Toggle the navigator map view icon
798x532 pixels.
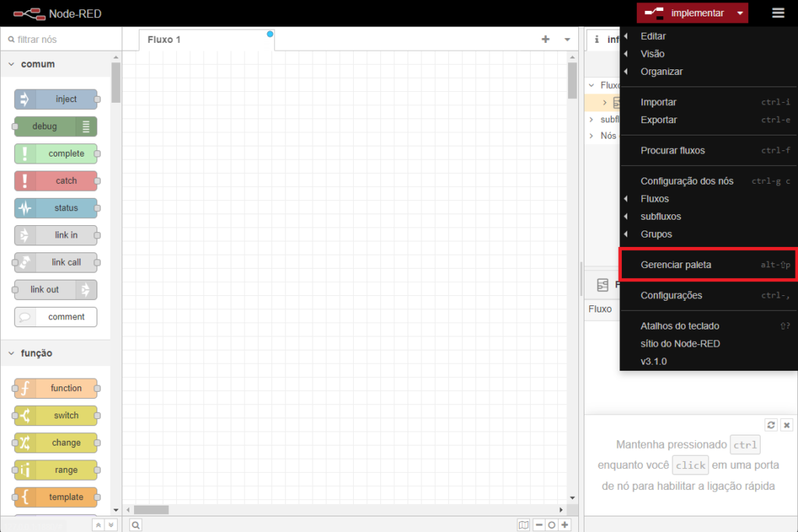click(524, 525)
